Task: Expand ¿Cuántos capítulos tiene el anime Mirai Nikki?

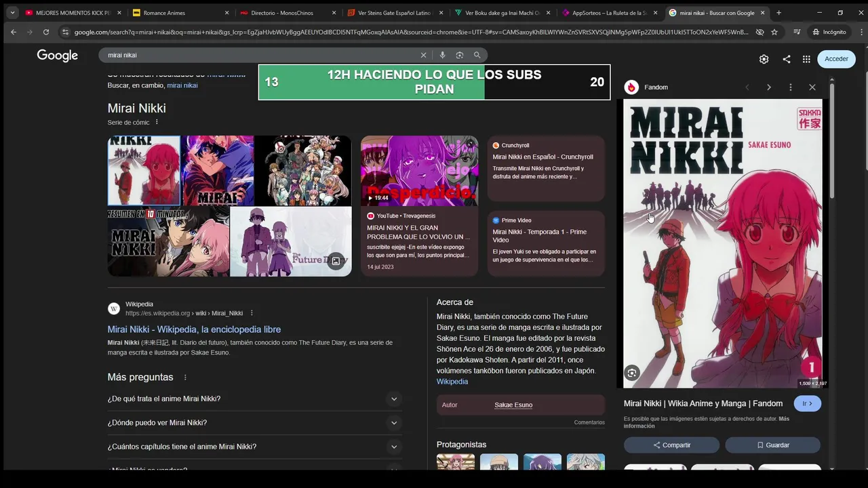Action: pos(254,447)
